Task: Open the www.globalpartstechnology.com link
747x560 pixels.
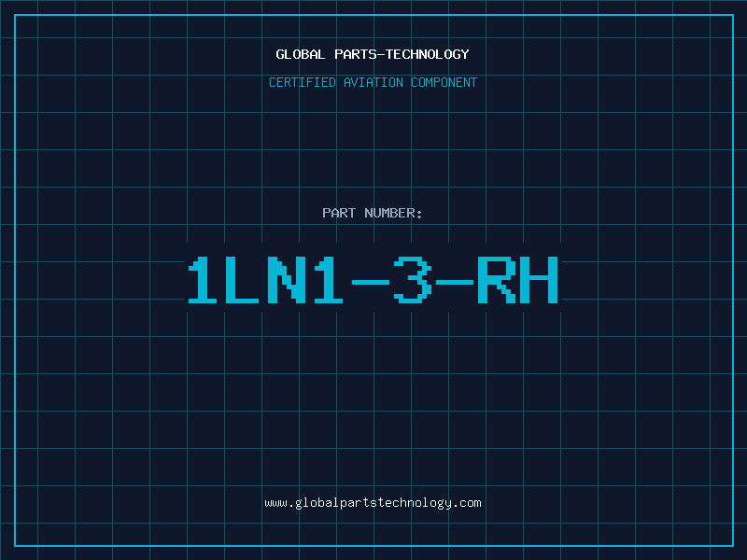Action: click(x=373, y=503)
